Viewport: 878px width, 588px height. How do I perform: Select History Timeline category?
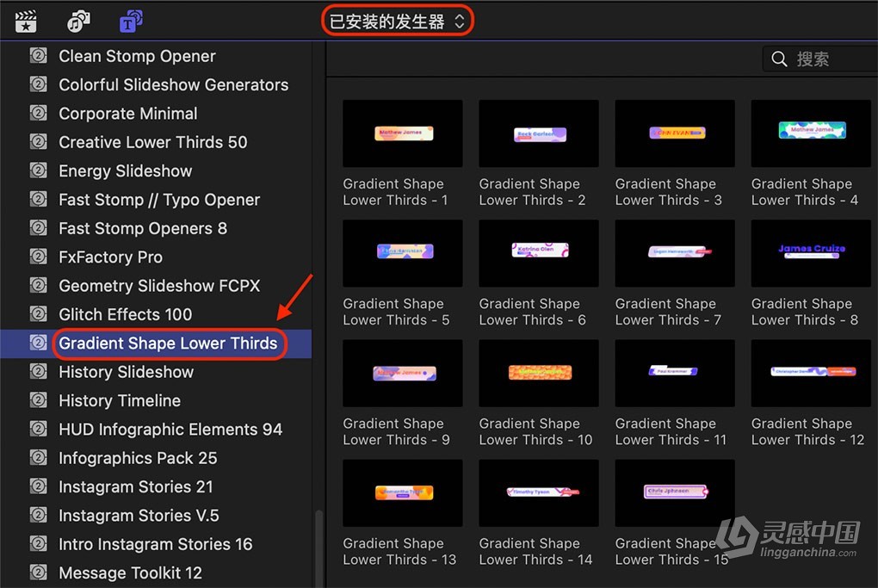[x=120, y=400]
